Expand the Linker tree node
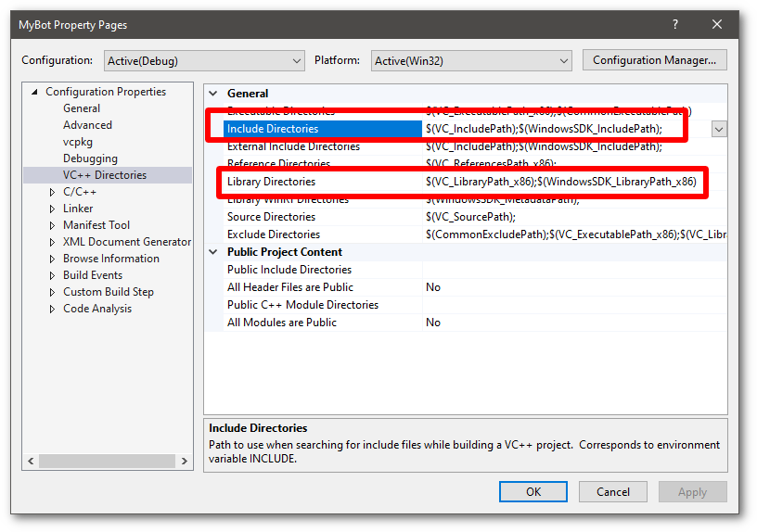Screen dimensions: 757x532 53,209
